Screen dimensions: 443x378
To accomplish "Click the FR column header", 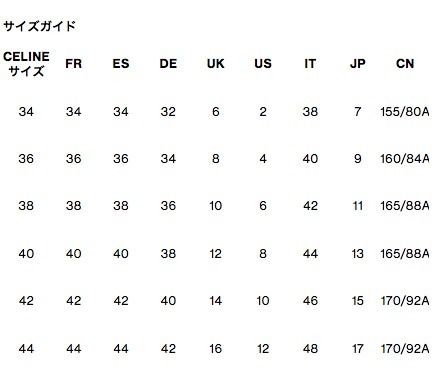I will (x=74, y=64).
